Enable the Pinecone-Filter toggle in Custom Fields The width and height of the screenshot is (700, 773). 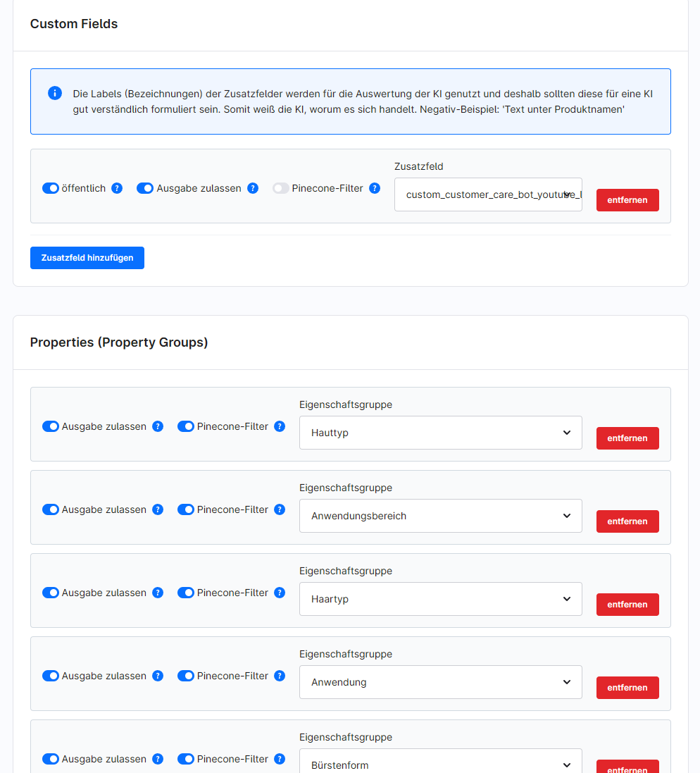coord(280,188)
